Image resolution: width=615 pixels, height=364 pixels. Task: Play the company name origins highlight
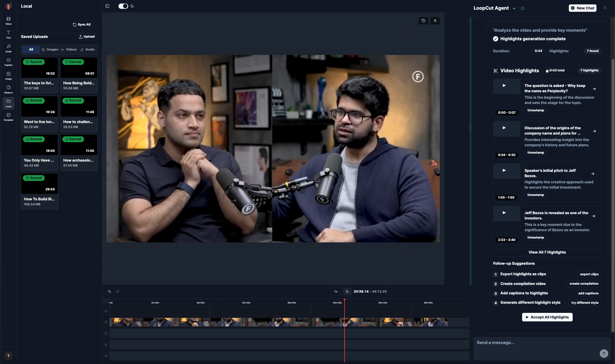click(504, 128)
